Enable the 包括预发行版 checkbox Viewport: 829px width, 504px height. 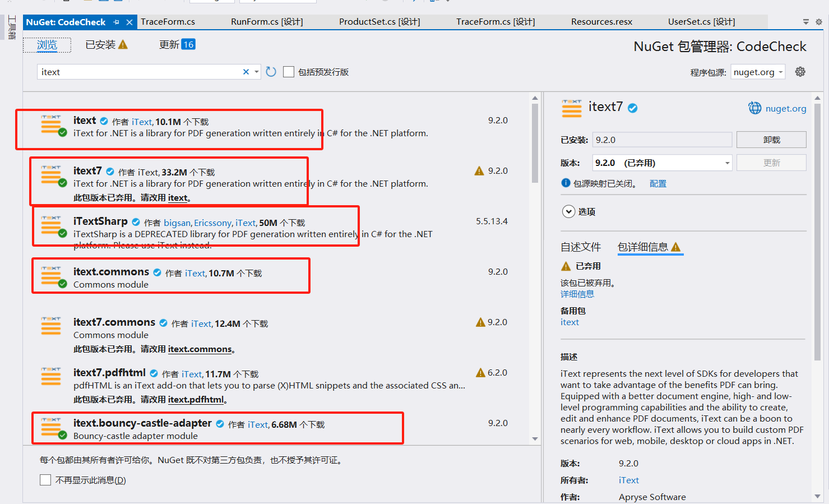point(289,72)
